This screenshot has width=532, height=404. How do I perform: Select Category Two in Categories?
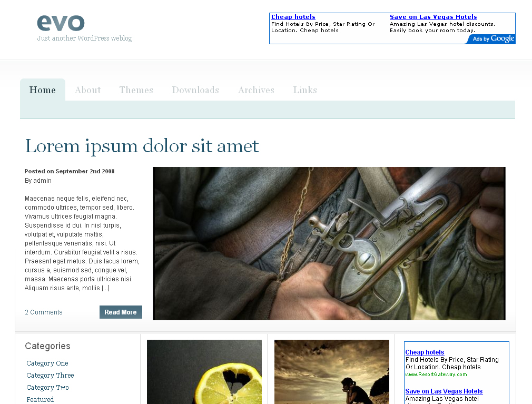(x=47, y=388)
